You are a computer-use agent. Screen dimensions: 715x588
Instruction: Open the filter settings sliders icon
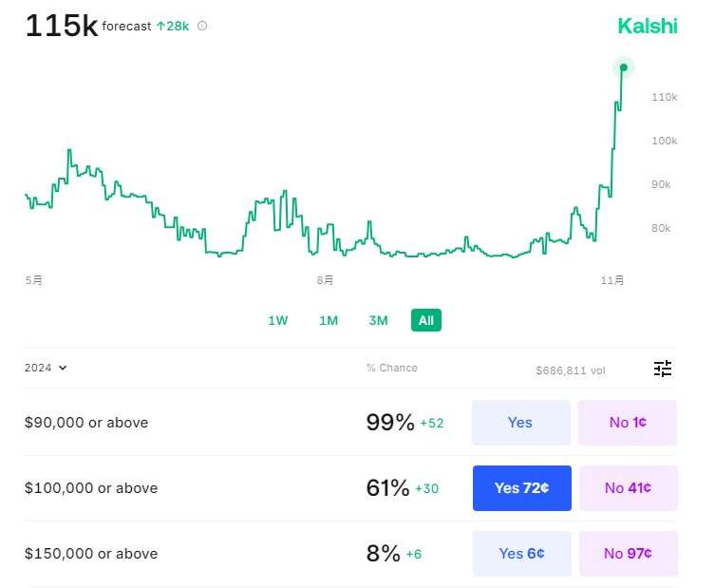click(x=663, y=369)
